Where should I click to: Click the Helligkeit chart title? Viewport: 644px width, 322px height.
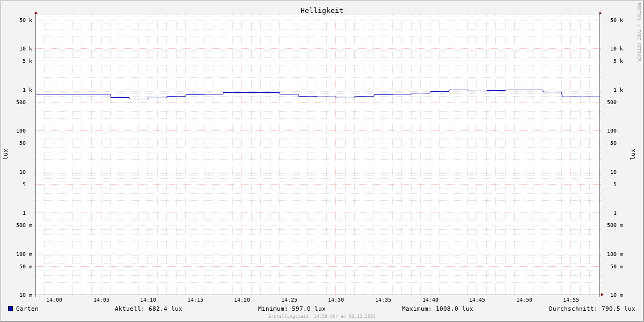(321, 10)
